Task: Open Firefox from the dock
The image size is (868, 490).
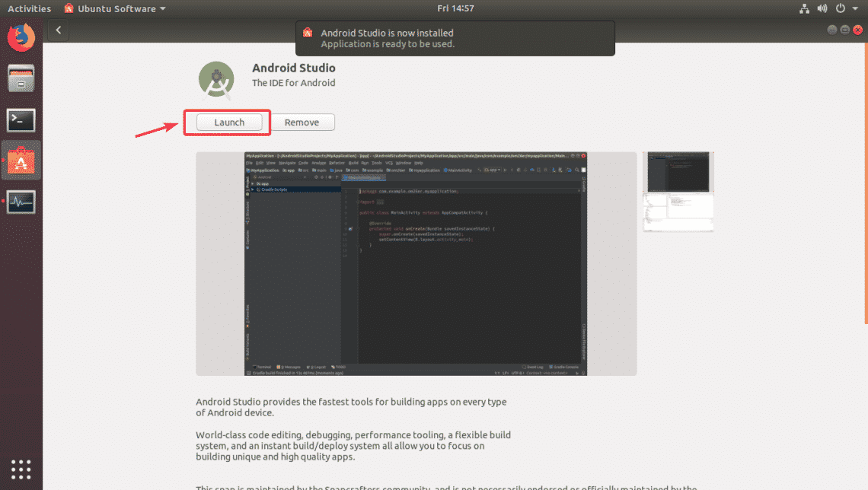Action: (21, 37)
